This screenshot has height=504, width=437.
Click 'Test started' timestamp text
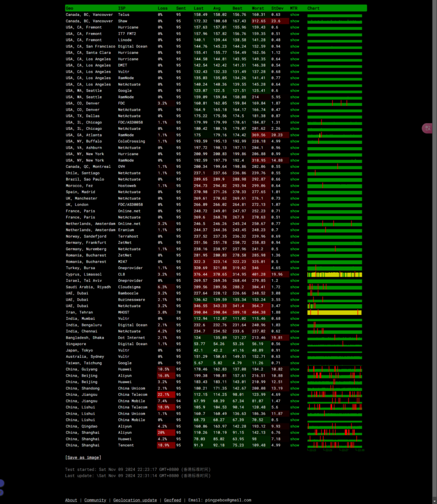pos(137,470)
